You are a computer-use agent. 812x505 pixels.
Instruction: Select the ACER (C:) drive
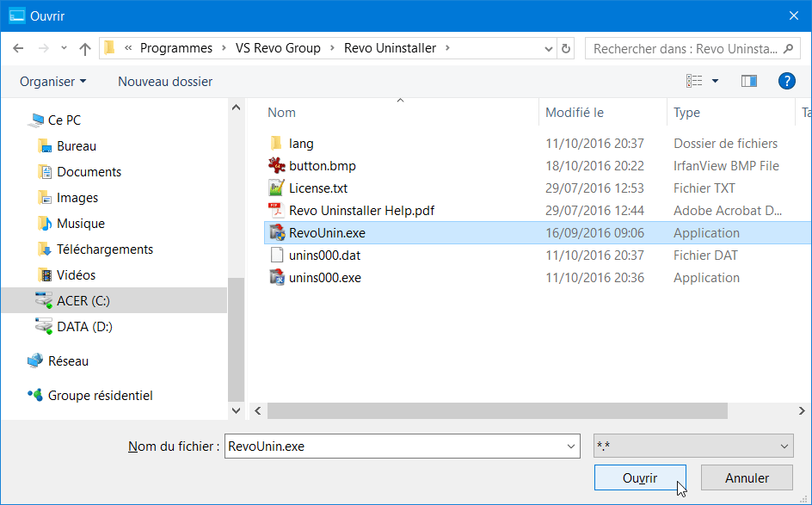(114, 300)
